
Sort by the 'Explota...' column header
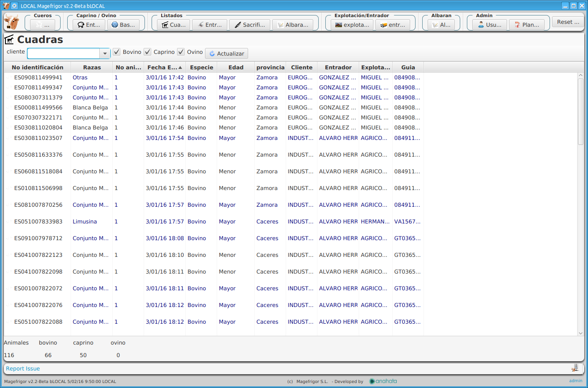(x=375, y=67)
